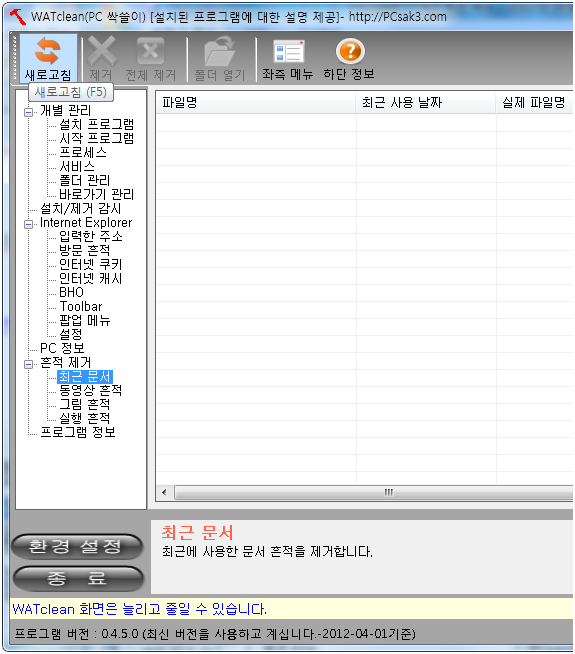
Task: Collapse the Internet Explorer tree node
Action: click(x=28, y=224)
